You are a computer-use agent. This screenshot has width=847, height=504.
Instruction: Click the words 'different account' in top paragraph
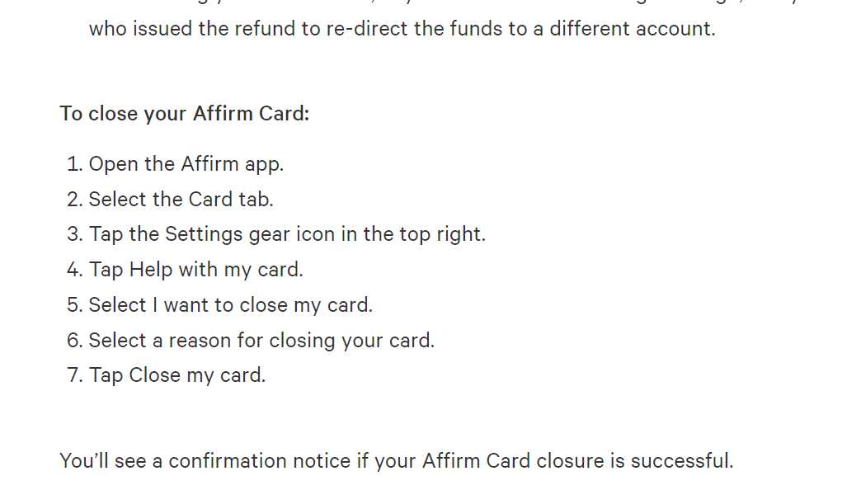coord(632,29)
